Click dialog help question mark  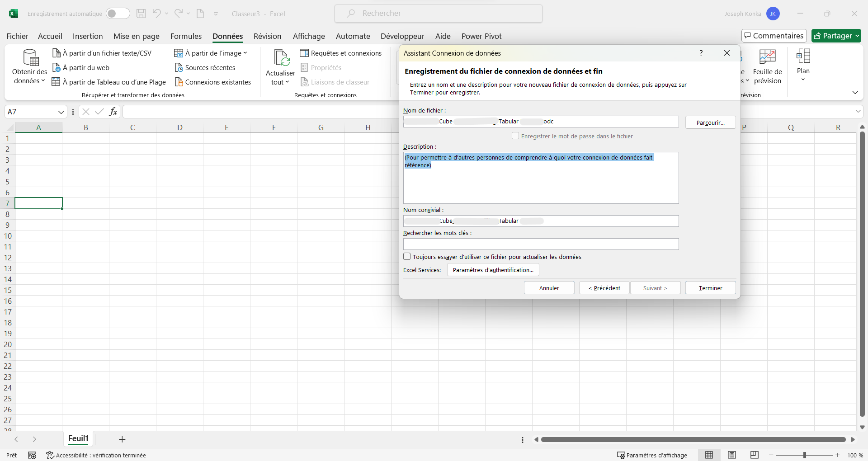click(701, 53)
